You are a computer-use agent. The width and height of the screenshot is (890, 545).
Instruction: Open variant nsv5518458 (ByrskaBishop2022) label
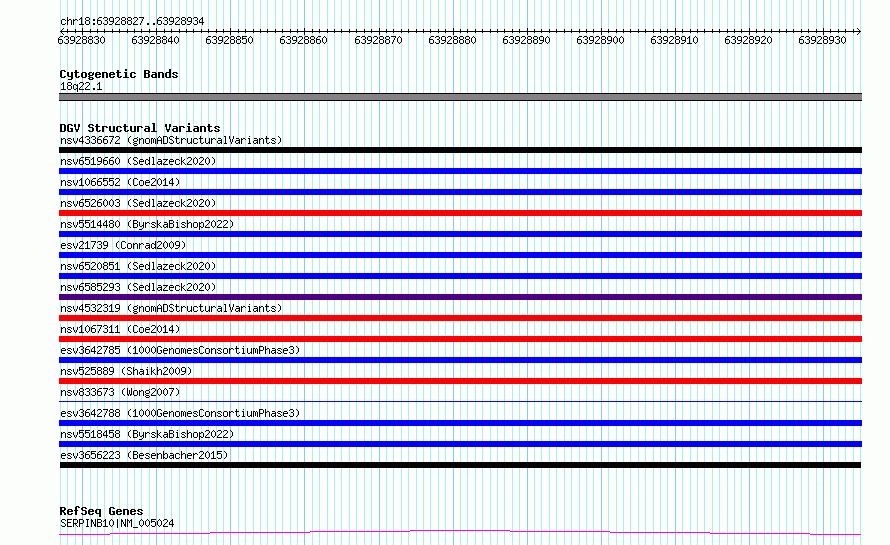147,434
